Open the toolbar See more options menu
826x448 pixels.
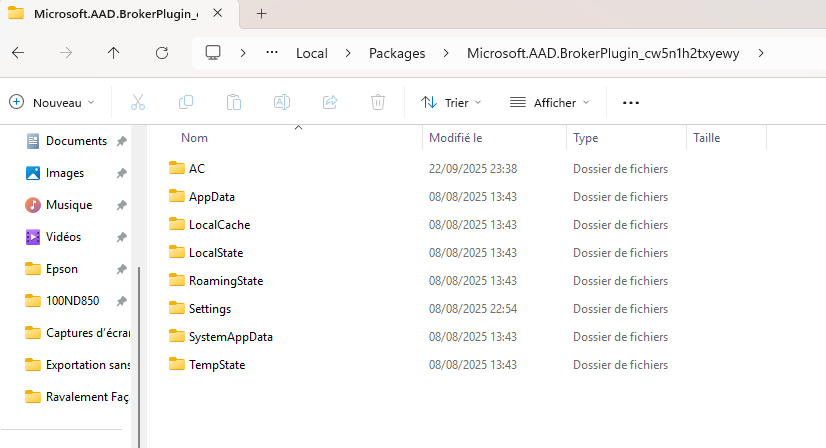point(631,103)
